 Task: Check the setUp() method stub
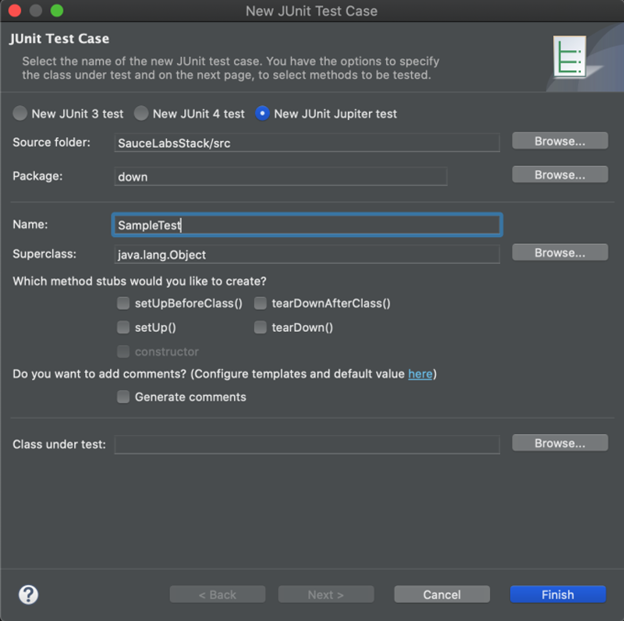123,328
